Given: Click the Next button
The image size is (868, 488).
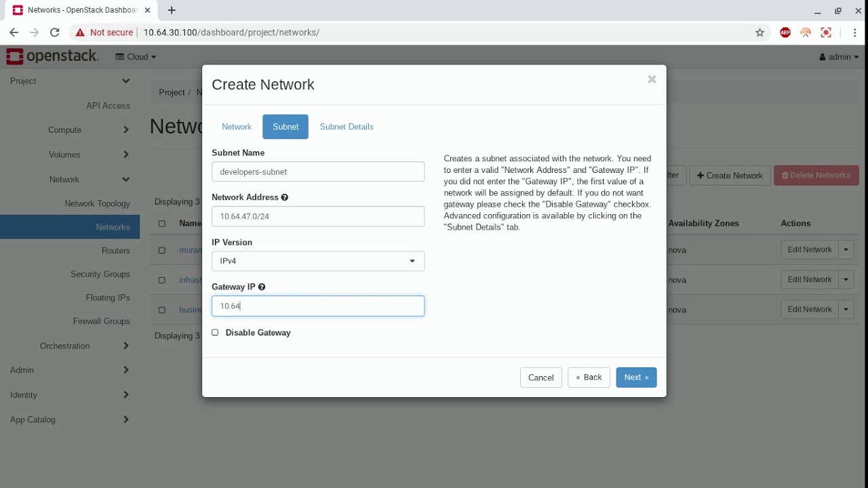Looking at the screenshot, I should 636,378.
